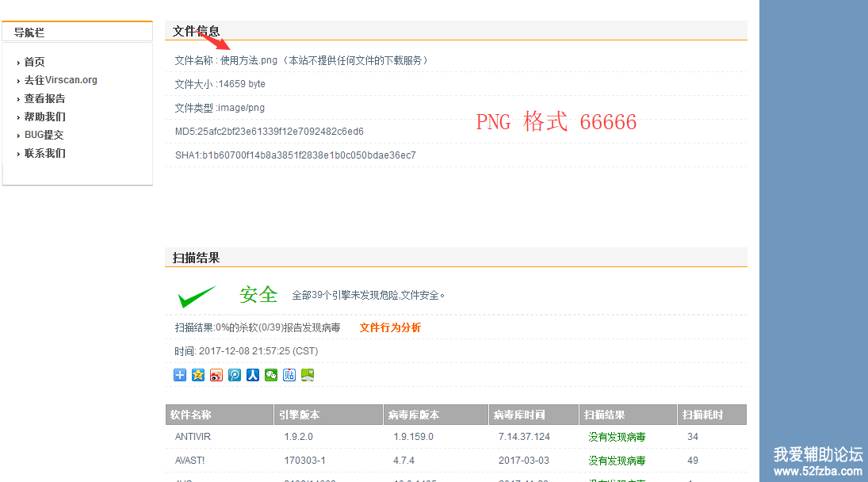Click ANTIVIR database time 7.14.37.124
The height and width of the screenshot is (482, 868).
coord(524,437)
